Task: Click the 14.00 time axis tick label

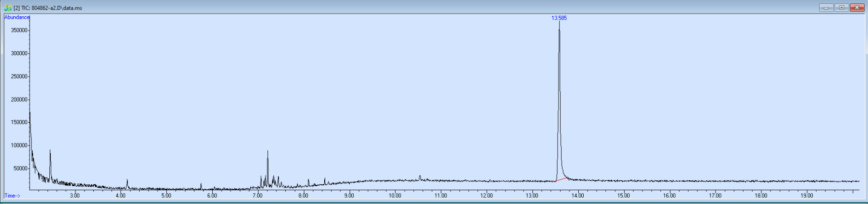Action: point(578,196)
